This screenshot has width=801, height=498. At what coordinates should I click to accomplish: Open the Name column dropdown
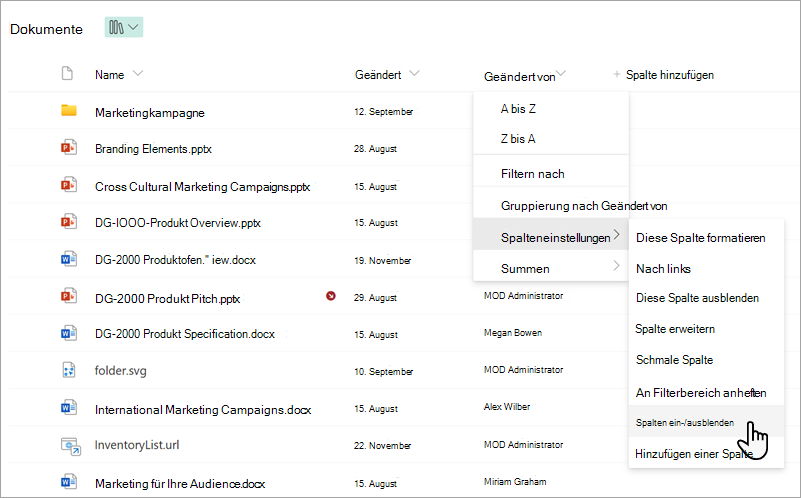click(x=138, y=74)
